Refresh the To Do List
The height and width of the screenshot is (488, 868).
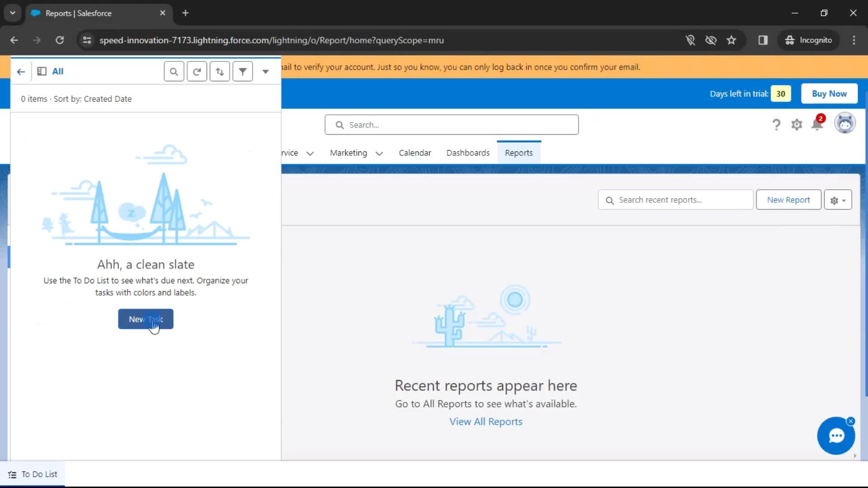tap(197, 71)
